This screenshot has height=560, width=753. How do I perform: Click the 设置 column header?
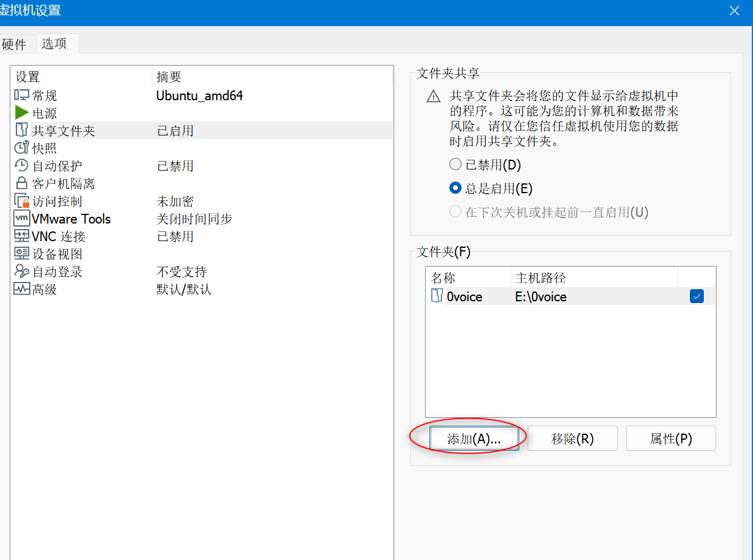click(81, 77)
